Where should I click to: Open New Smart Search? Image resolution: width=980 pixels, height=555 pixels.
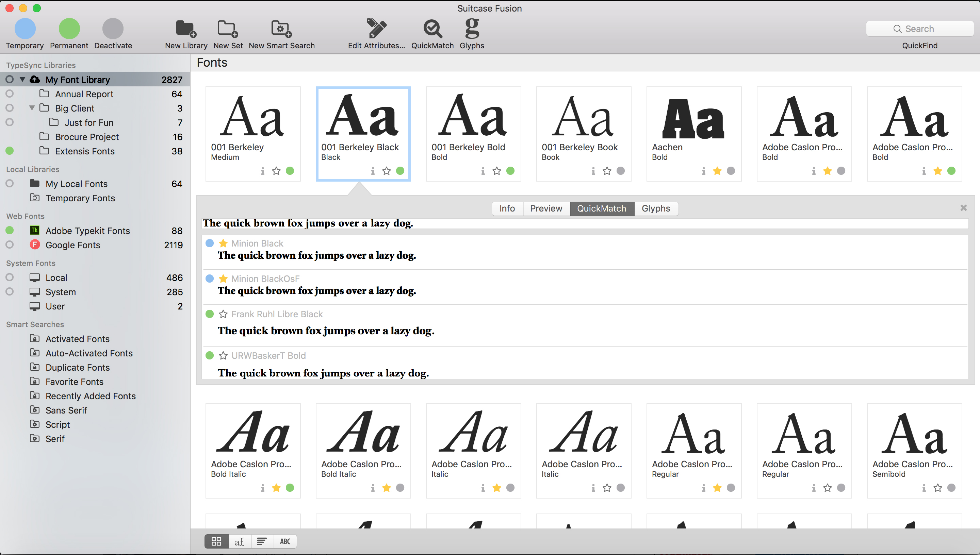coord(281,29)
